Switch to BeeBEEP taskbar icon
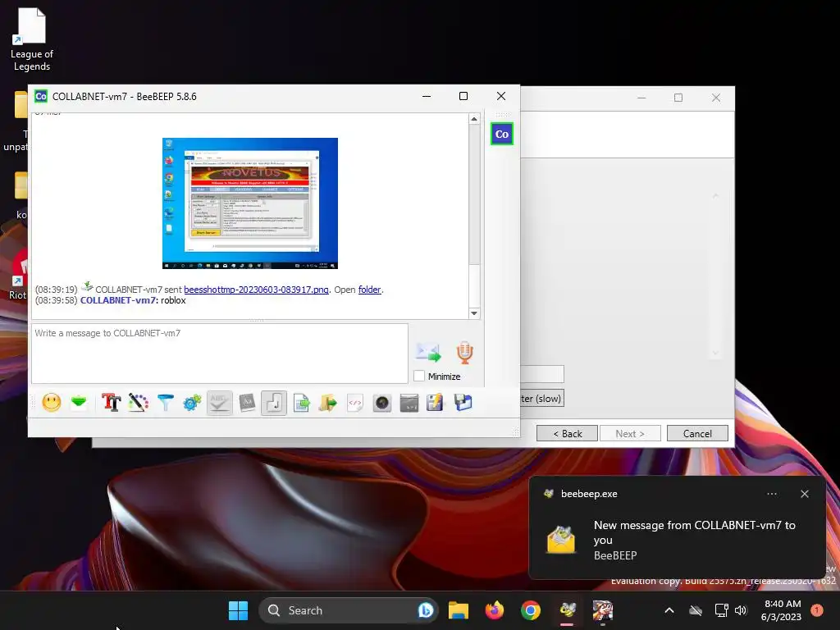Viewport: 840px width, 630px height. tap(568, 610)
